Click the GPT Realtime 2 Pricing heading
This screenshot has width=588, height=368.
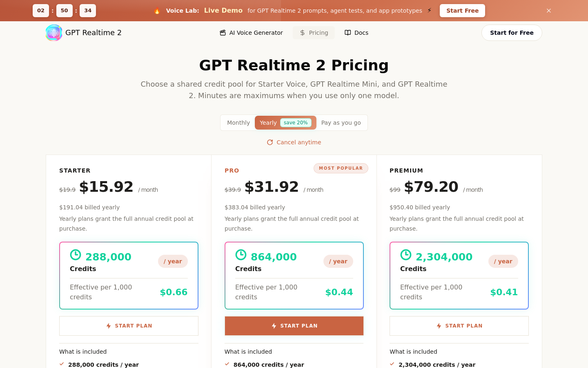click(x=294, y=65)
